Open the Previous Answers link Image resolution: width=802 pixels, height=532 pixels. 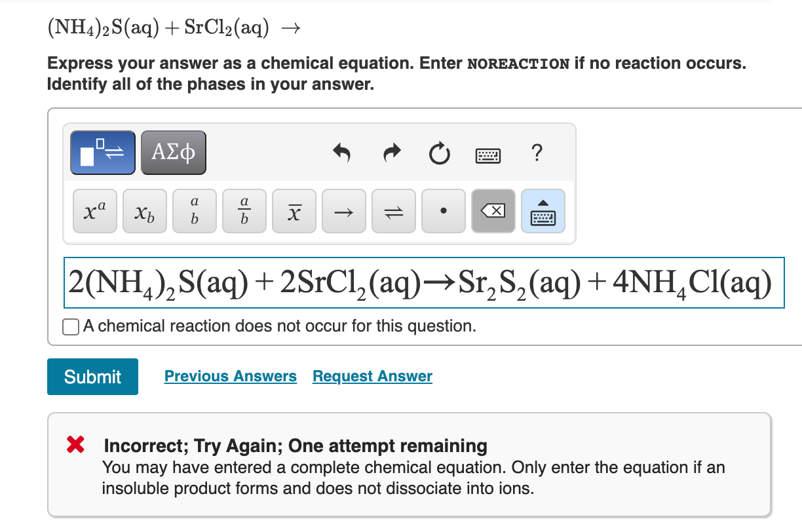[x=231, y=376]
